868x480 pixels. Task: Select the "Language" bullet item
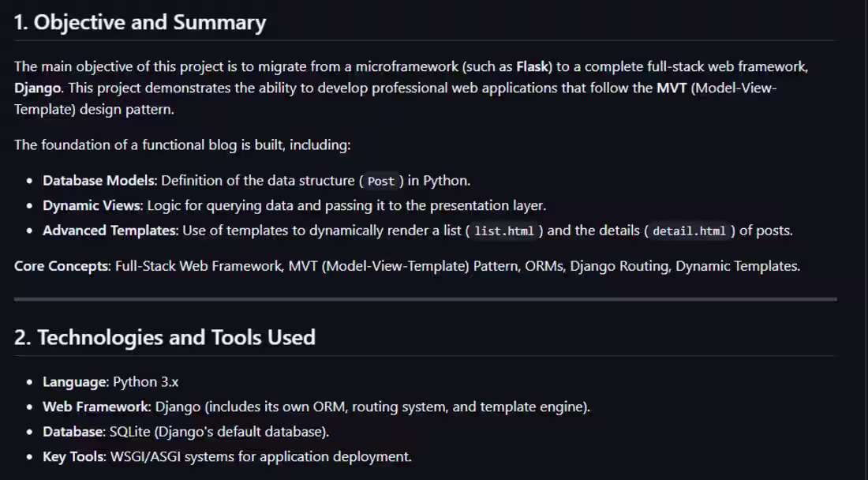74,381
